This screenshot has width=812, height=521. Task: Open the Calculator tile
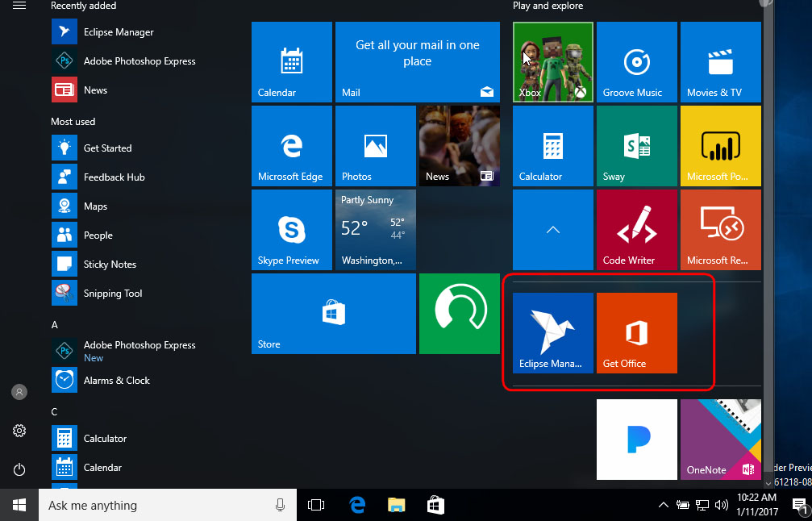pos(552,145)
